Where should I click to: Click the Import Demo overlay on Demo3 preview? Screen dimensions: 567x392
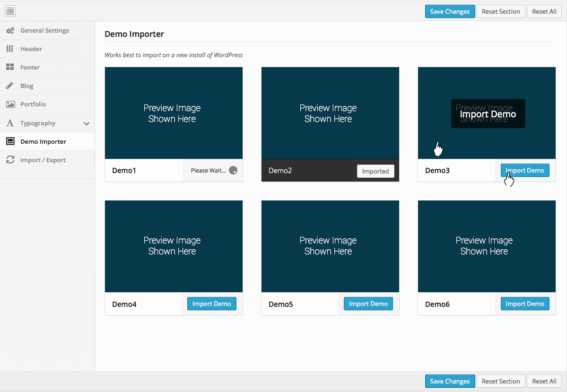[x=488, y=113]
